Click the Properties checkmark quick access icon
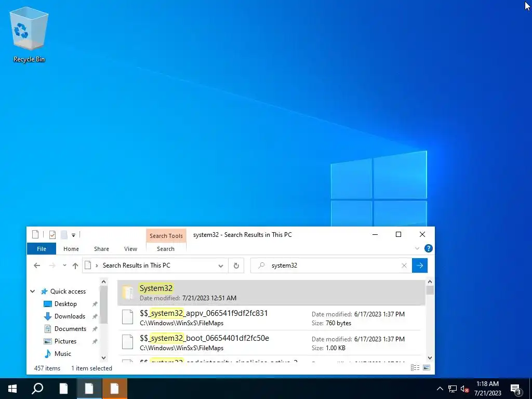This screenshot has height=399, width=532. [x=52, y=235]
